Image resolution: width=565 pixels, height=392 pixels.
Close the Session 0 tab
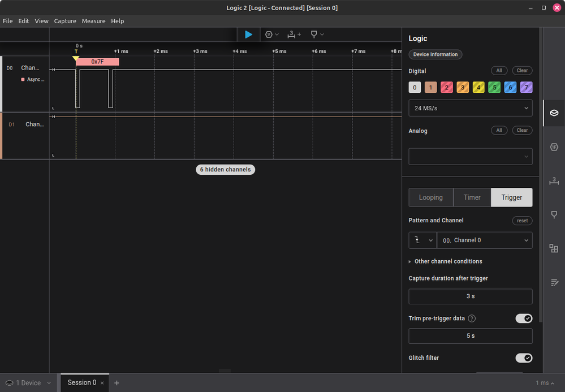click(102, 383)
